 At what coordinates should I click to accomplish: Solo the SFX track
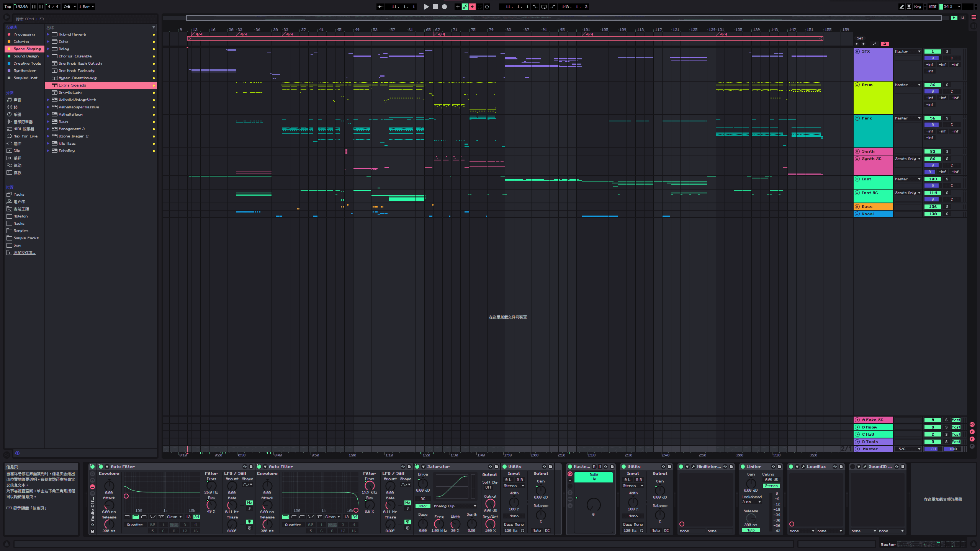(947, 52)
